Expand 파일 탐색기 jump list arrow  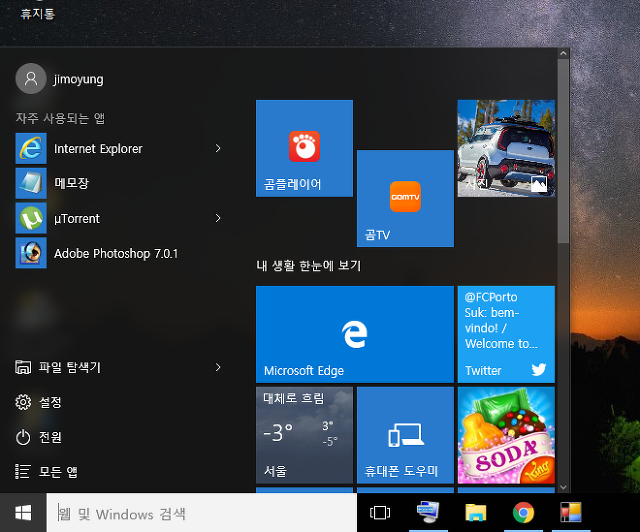coord(218,367)
